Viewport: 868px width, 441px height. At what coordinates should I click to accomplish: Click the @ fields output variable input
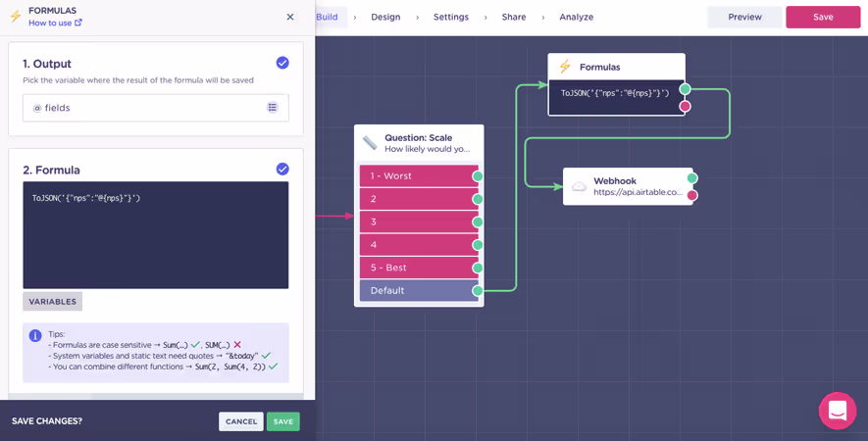click(156, 108)
